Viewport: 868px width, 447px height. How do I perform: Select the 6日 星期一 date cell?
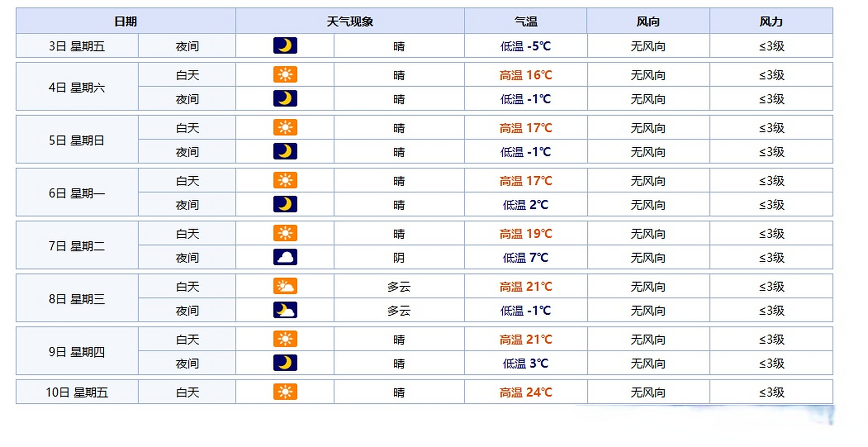(x=77, y=193)
